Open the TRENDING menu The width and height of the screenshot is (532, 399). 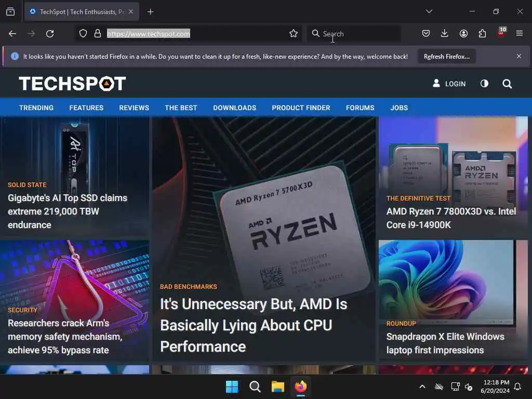36,108
